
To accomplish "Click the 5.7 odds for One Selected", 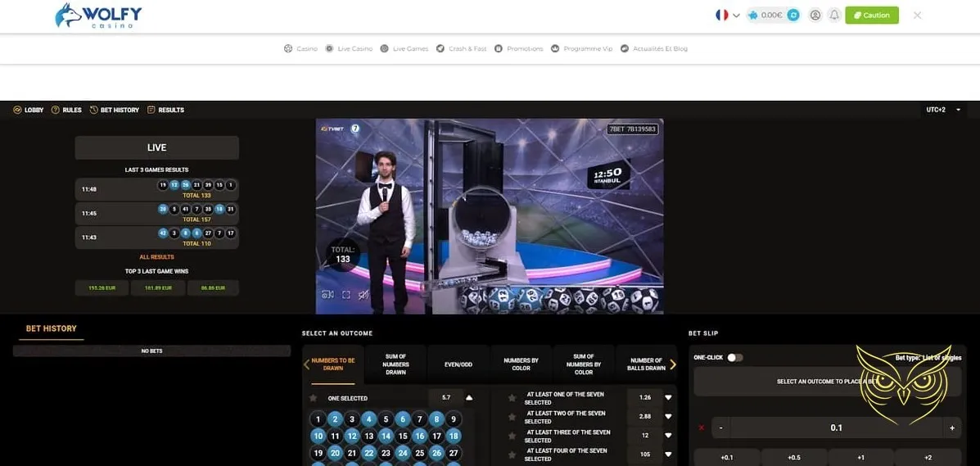I will (x=446, y=398).
